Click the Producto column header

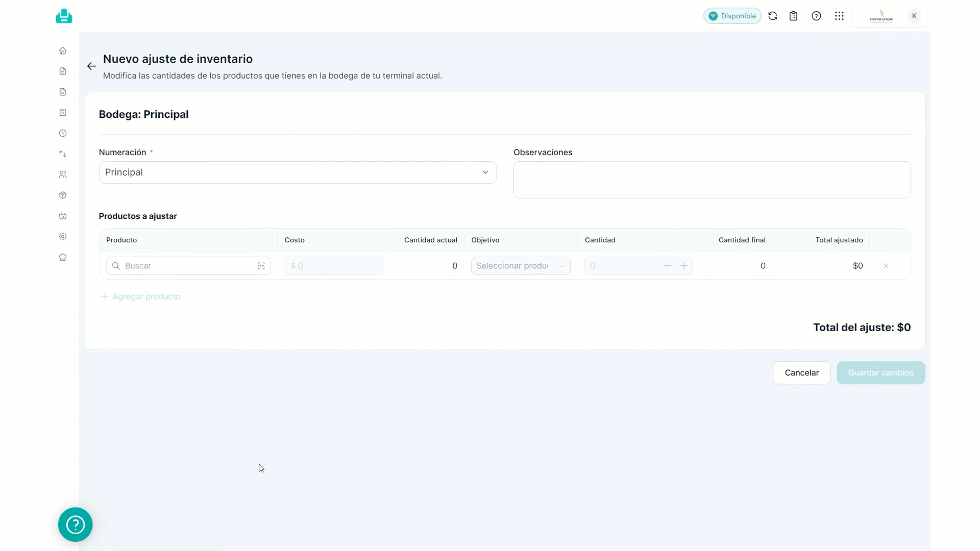(x=121, y=240)
